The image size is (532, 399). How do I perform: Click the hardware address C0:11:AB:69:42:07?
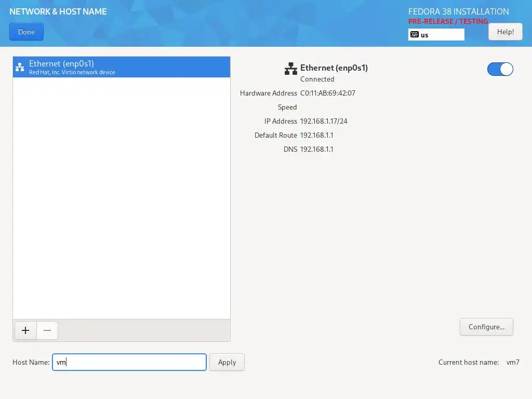[328, 93]
